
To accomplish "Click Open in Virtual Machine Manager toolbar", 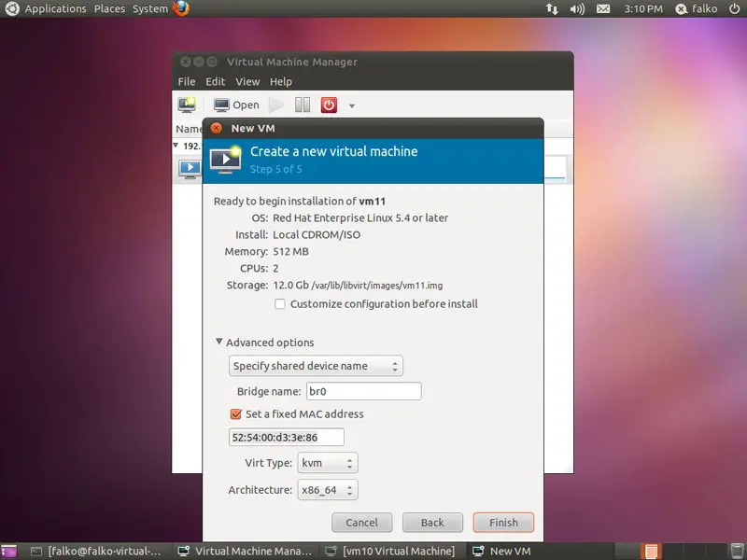I will tap(236, 105).
